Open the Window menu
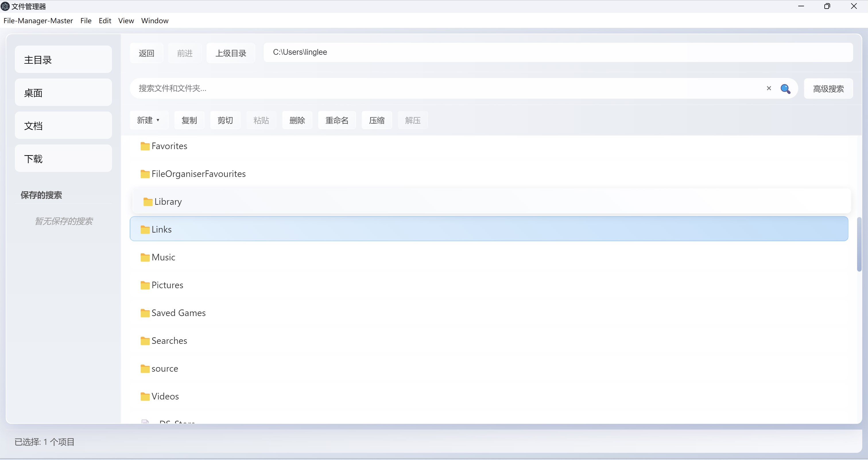The height and width of the screenshot is (460, 868). [x=155, y=21]
